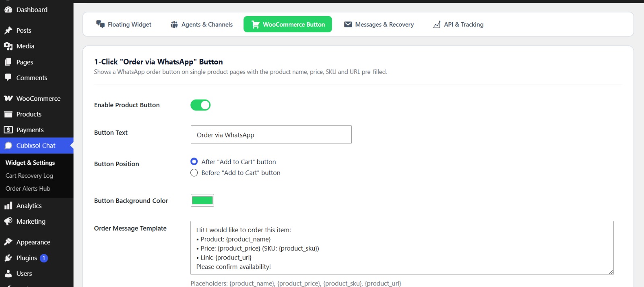
Task: Switch to Agents & Channels tab
Action: 202,24
